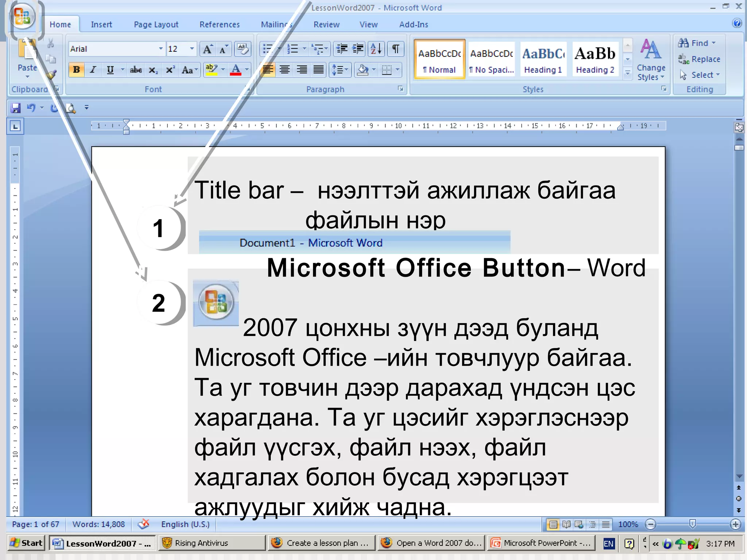Open the Review ribbon tab
747x560 pixels.
coord(326,24)
